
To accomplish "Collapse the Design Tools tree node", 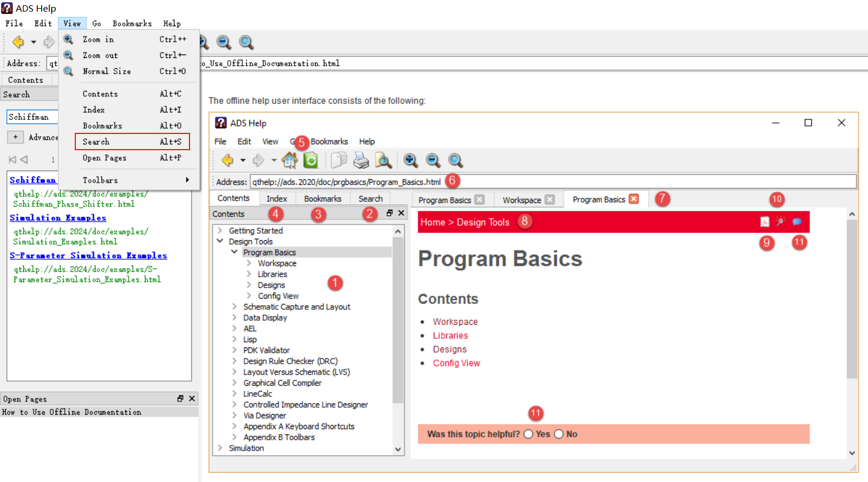I will 220,241.
